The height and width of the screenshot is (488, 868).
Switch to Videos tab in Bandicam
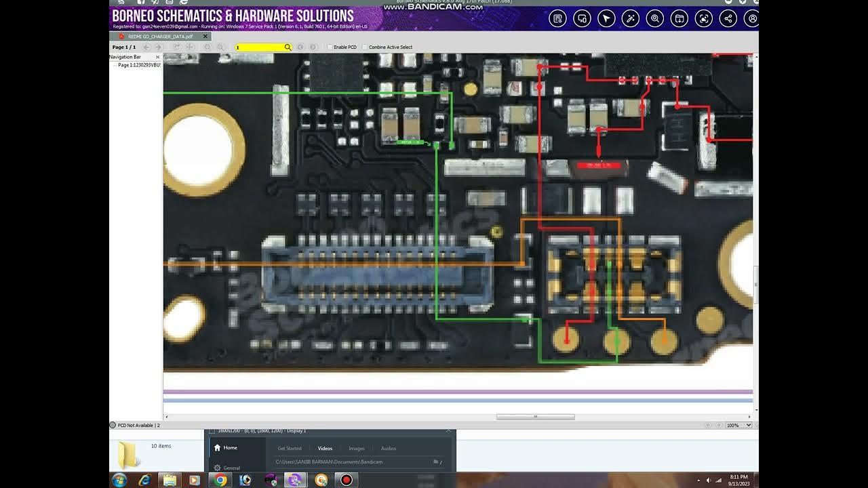point(325,448)
